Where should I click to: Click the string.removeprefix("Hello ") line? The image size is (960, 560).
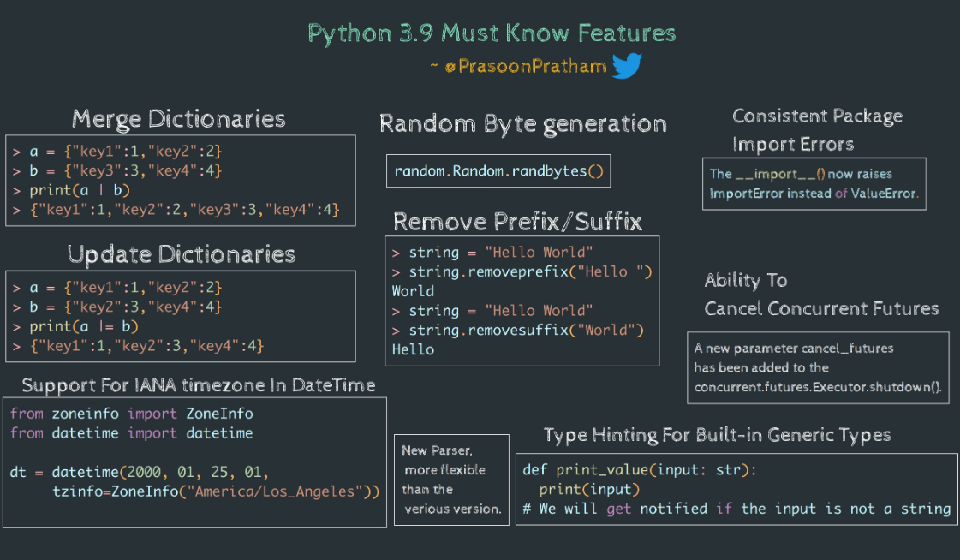point(529,272)
